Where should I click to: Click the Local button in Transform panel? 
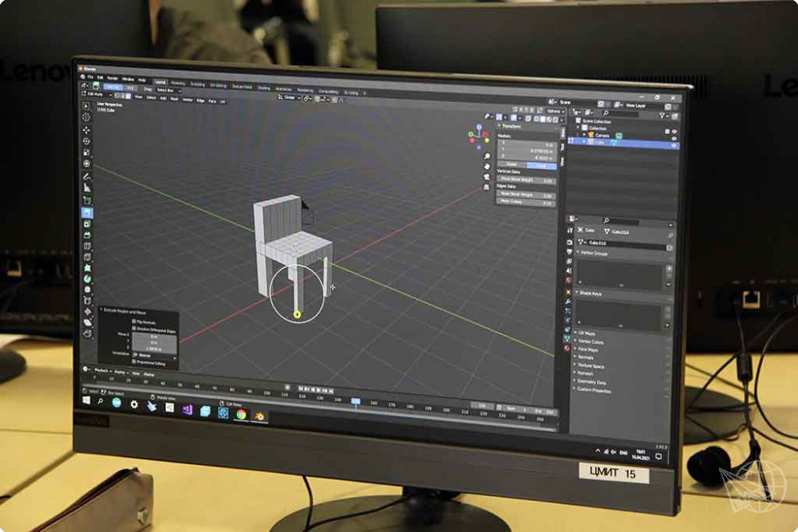541,166
